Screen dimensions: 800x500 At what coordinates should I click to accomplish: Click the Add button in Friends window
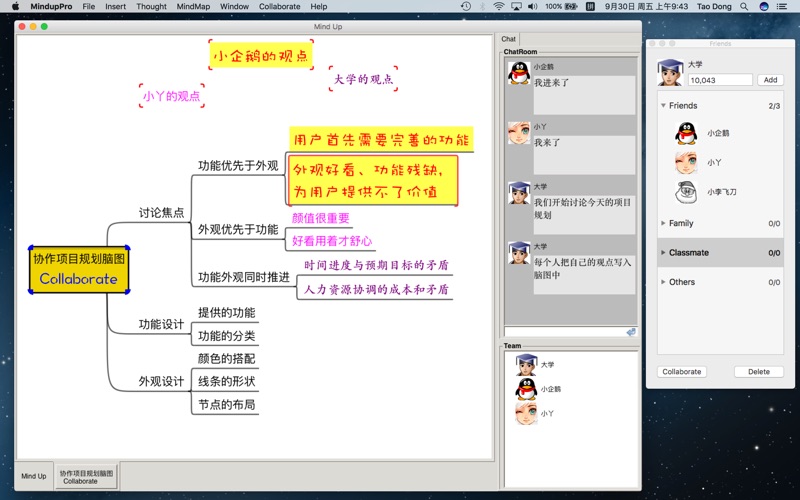770,80
